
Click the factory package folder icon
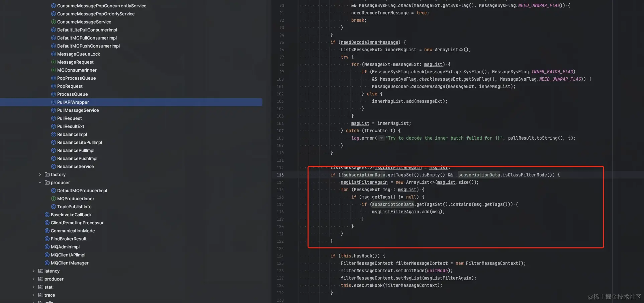pos(47,174)
